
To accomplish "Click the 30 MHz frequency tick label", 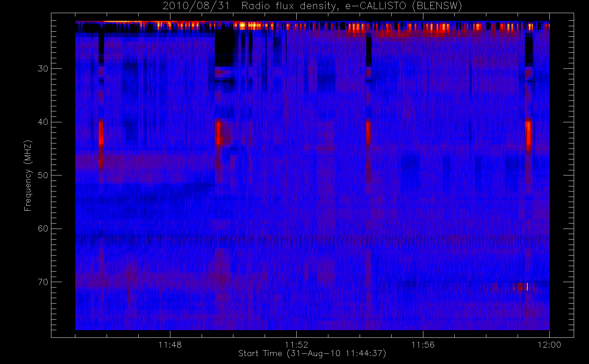I will (43, 69).
